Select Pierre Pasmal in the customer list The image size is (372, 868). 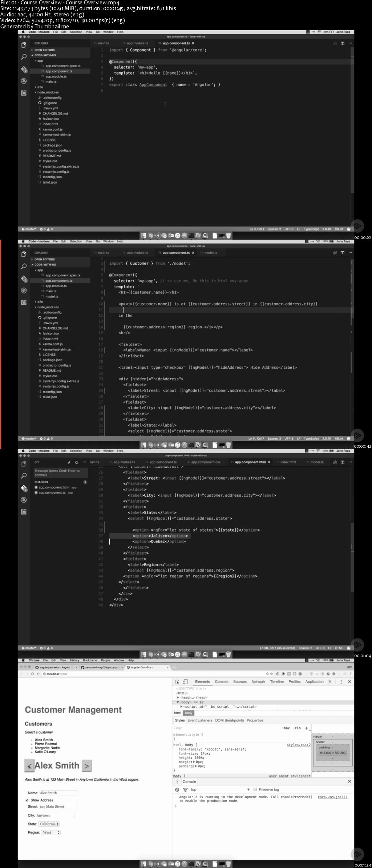coord(46,744)
